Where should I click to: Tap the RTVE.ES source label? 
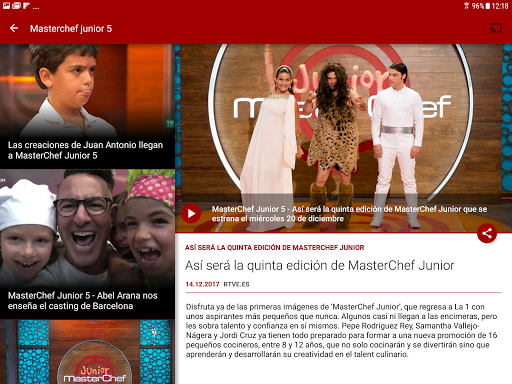[236, 284]
